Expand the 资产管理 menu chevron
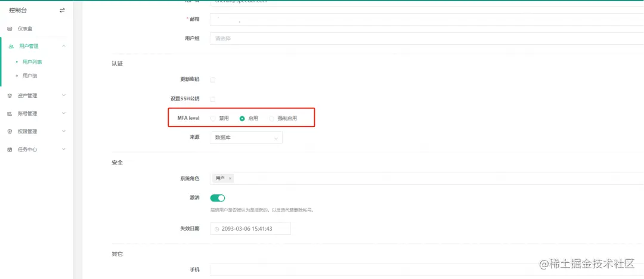 pyautogui.click(x=64, y=95)
